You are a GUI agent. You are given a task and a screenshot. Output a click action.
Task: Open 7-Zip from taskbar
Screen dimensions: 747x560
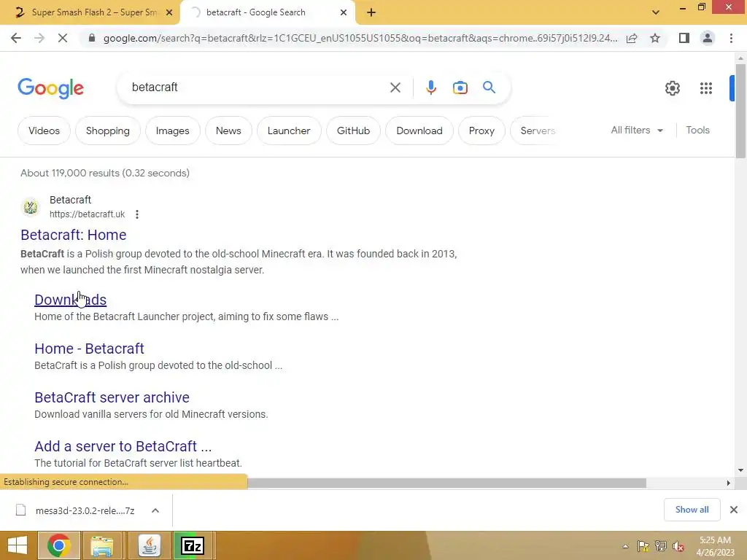coord(193,545)
